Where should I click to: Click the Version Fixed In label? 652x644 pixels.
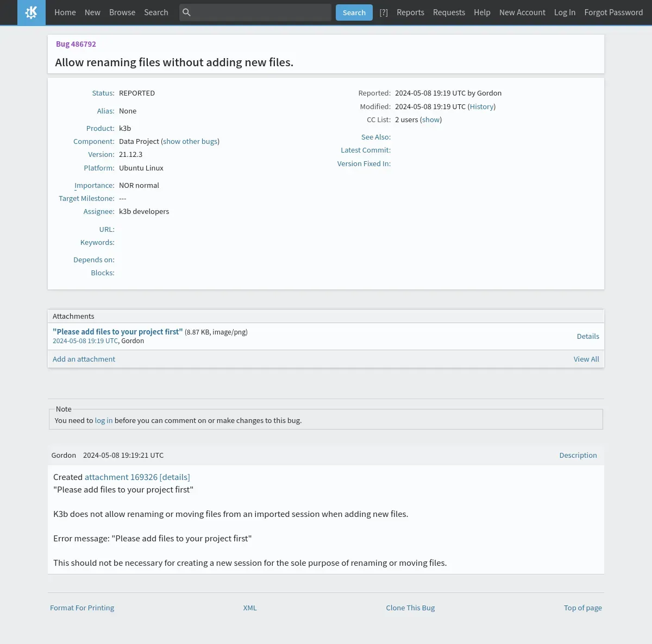point(364,163)
